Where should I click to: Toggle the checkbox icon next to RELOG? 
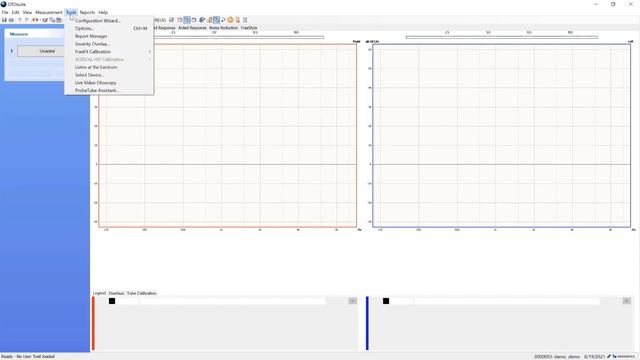point(172,20)
